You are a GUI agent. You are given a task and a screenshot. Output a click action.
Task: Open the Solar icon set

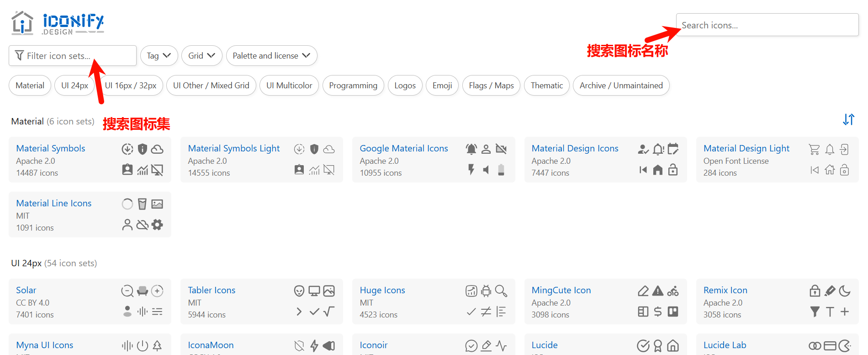tap(26, 290)
